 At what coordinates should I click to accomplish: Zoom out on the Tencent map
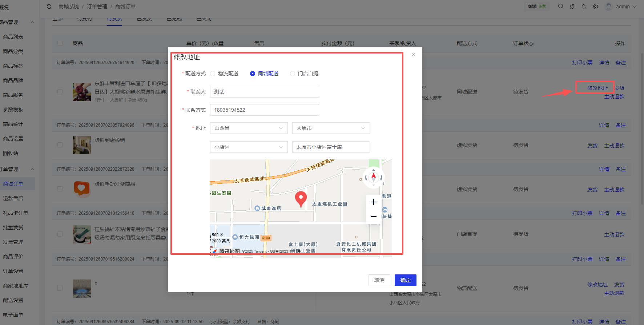[x=373, y=217]
